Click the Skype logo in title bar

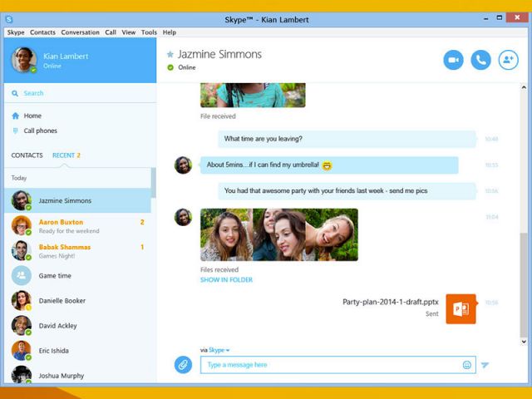(9, 19)
